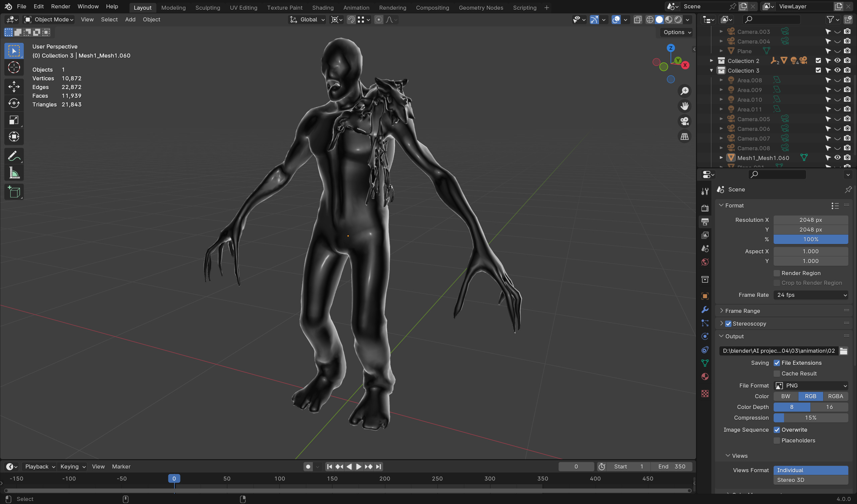Open Global transform orientation dropdown
The image size is (857, 504).
click(x=307, y=20)
